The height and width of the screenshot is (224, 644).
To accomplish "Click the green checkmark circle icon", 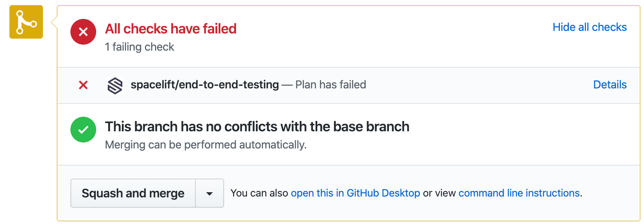I will (83, 129).
